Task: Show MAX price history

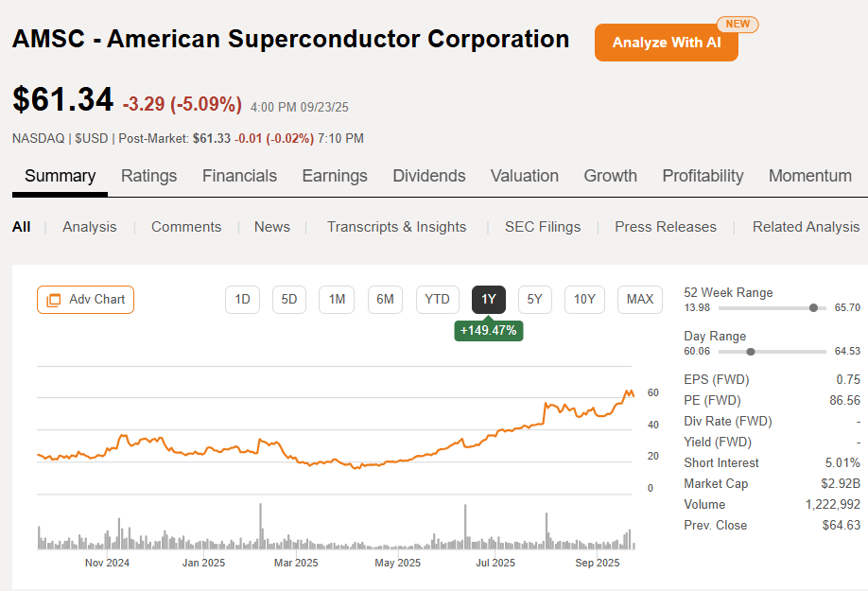Action: [x=640, y=300]
